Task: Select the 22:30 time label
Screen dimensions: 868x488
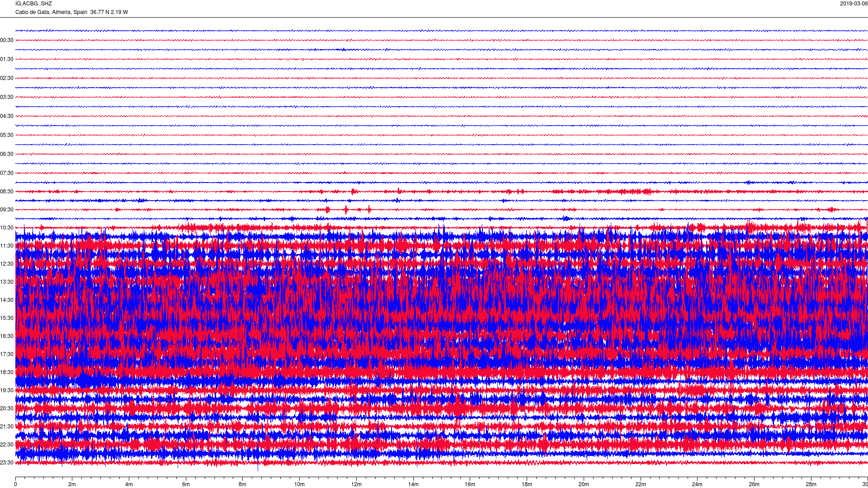Action: point(7,445)
